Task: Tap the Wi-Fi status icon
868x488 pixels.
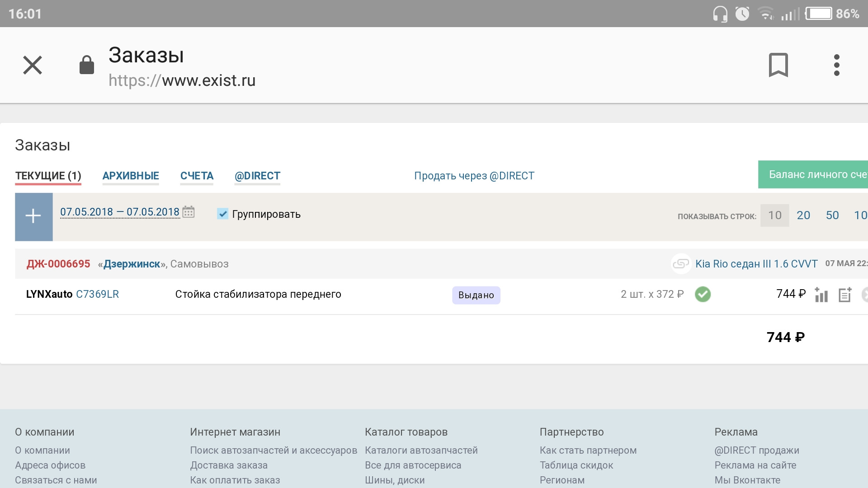Action: click(x=765, y=14)
